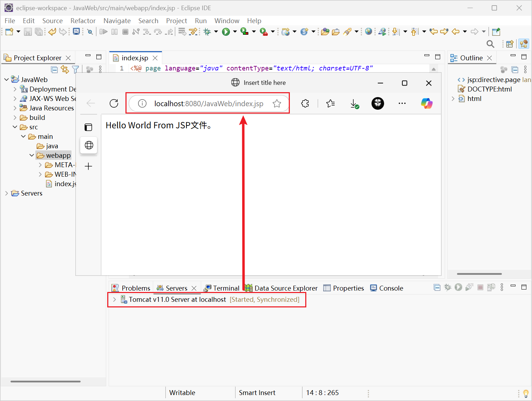Click the Back navigation yellow arrow

pyautogui.click(x=455, y=32)
